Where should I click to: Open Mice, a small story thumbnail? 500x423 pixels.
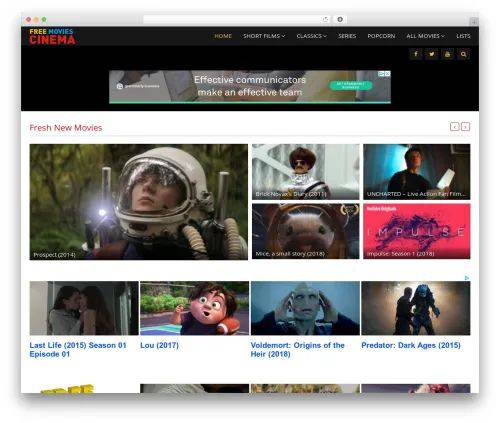pyautogui.click(x=306, y=231)
